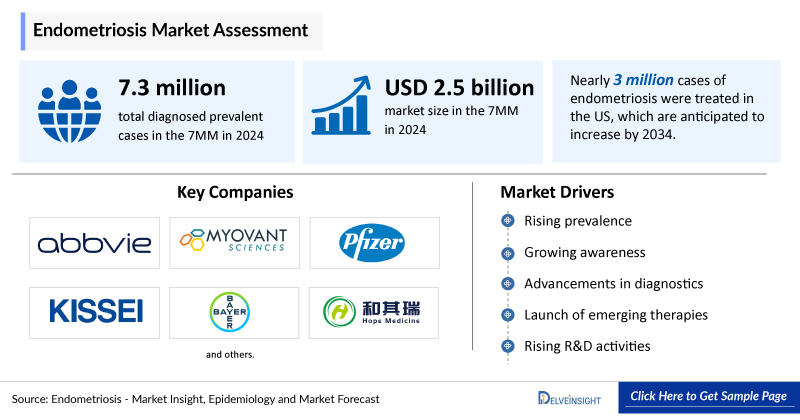Click the Endometriosis Market Assessment title
The image size is (800, 420).
pos(170,30)
